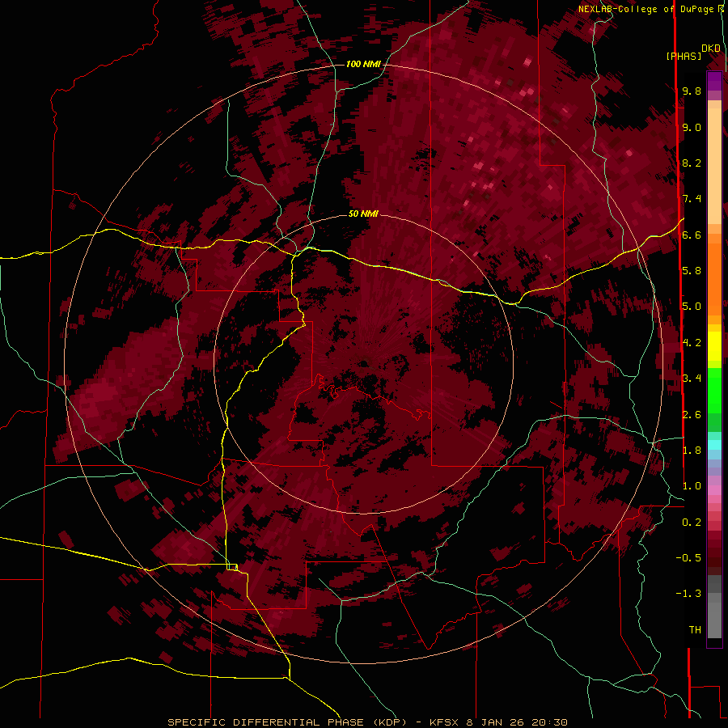Click the -0.5 value on the color scale
The image size is (728, 728).
[688, 558]
